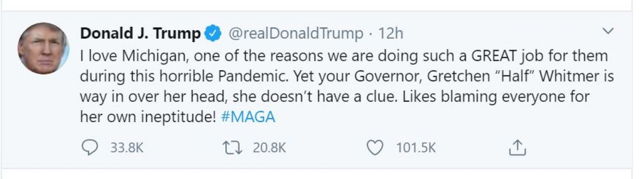Open the tweet options chevron menu
Viewport: 644px width, 179px height.
[x=607, y=31]
